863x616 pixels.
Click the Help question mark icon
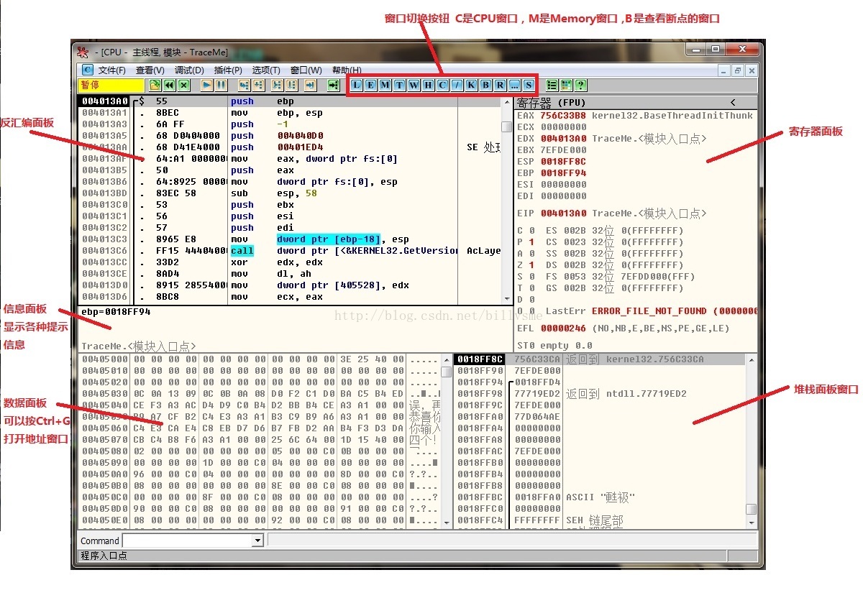click(580, 85)
